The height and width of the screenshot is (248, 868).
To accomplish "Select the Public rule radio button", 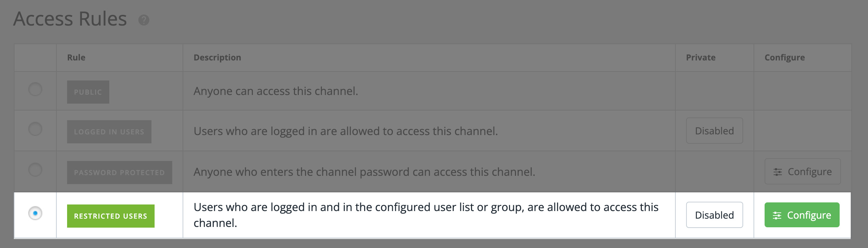I will pos(35,89).
